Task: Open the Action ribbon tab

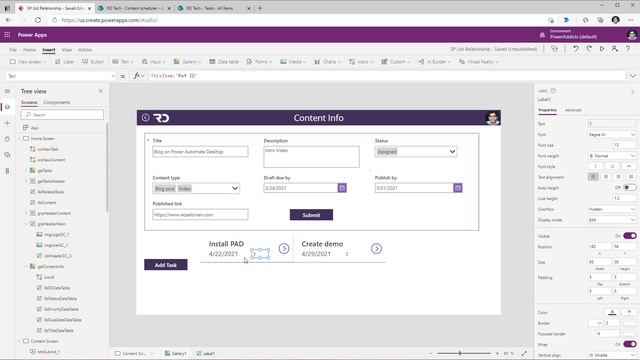Action: [x=85, y=49]
